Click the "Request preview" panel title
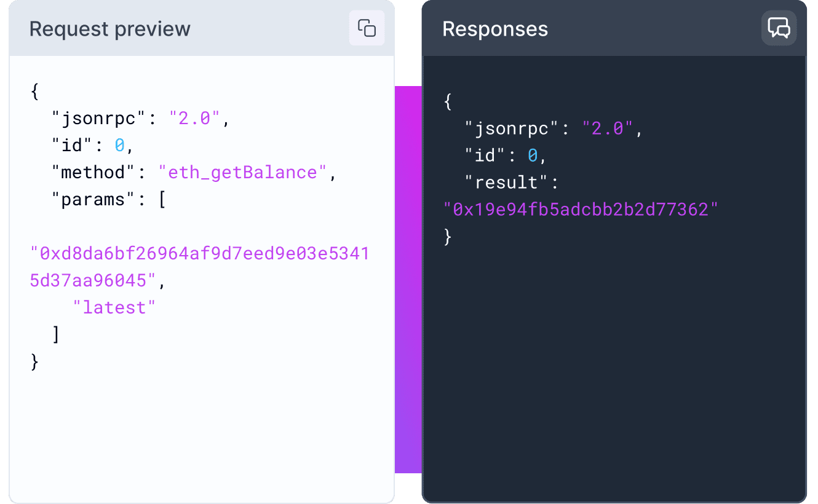The width and height of the screenshot is (818, 504). point(110,29)
